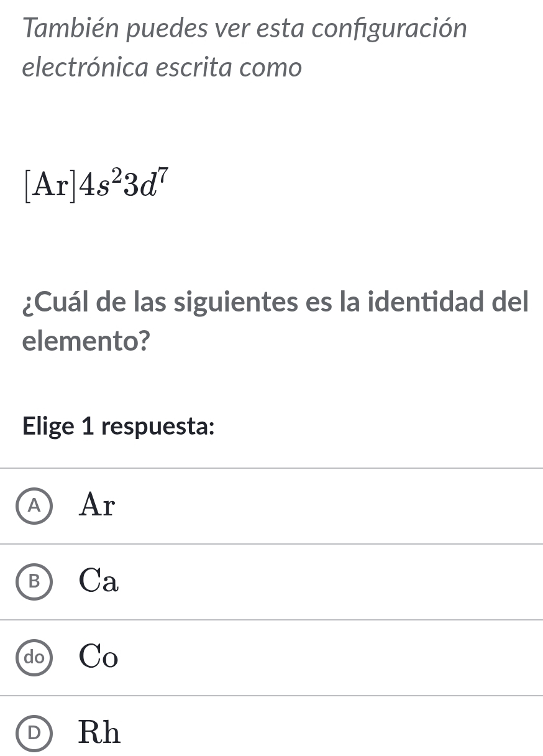
Task: Click the "Ca" answer label
Action: click(x=99, y=582)
